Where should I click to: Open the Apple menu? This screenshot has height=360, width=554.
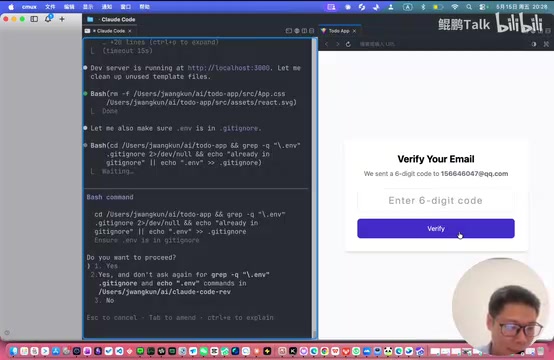pyautogui.click(x=11, y=7)
